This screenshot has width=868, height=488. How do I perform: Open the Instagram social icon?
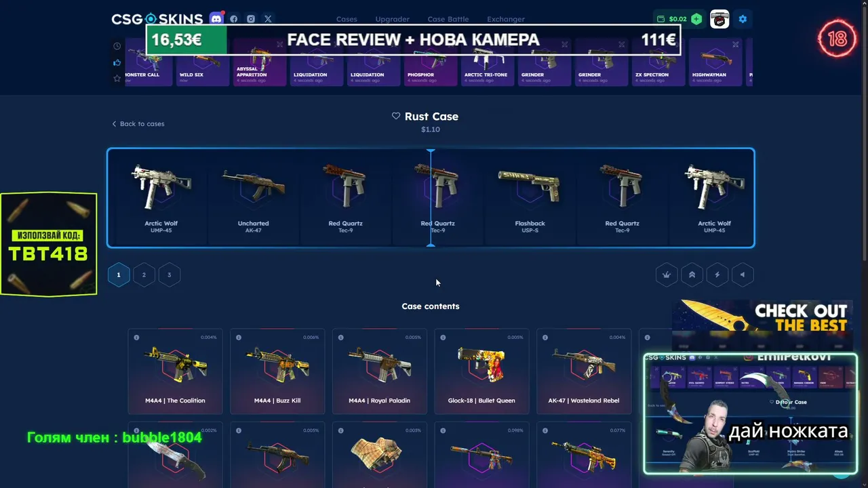click(x=251, y=19)
